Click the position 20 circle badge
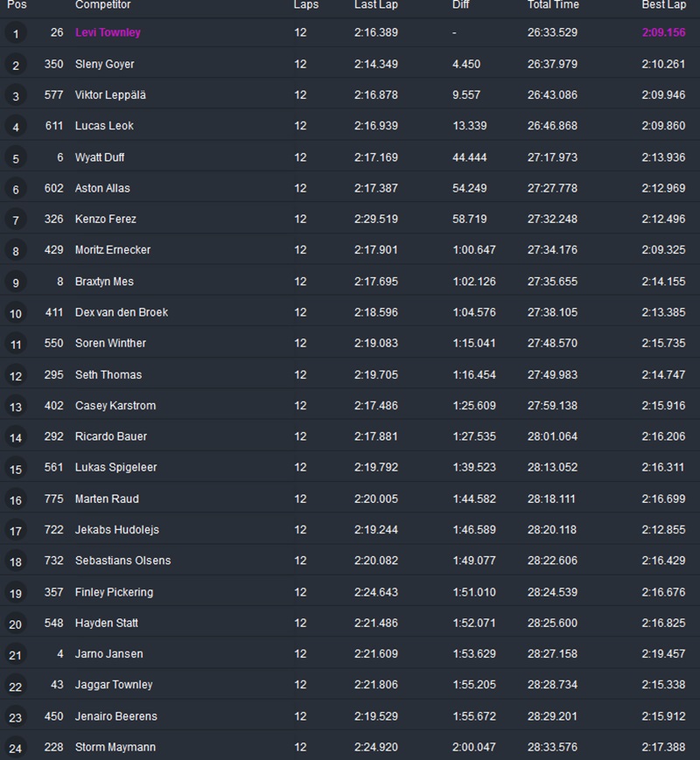Image resolution: width=700 pixels, height=760 pixels. click(16, 624)
